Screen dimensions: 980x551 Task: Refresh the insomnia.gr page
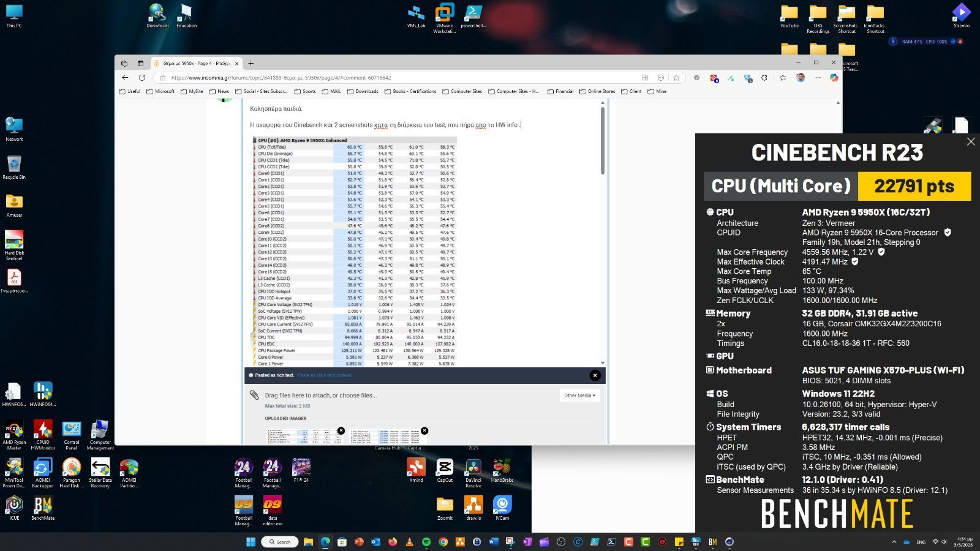142,78
